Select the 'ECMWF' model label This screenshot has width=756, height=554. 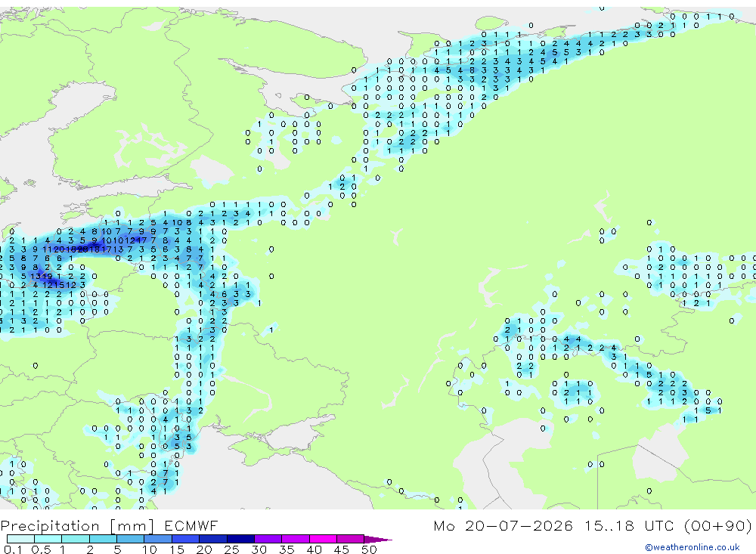191,525
